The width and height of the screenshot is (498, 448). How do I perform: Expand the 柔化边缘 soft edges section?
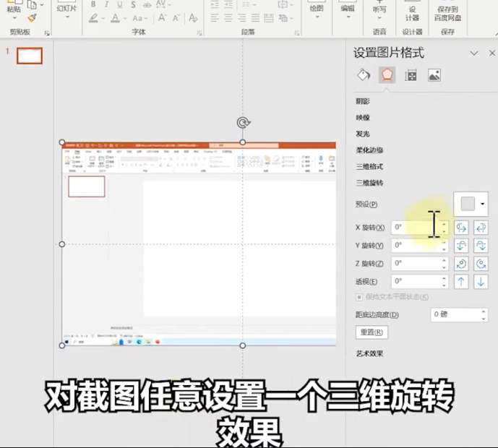click(x=369, y=150)
